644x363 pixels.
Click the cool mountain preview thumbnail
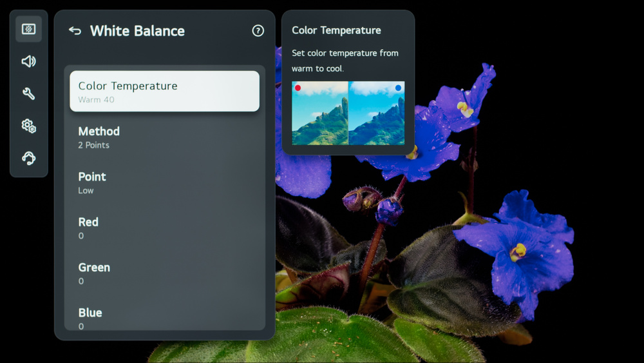(376, 113)
